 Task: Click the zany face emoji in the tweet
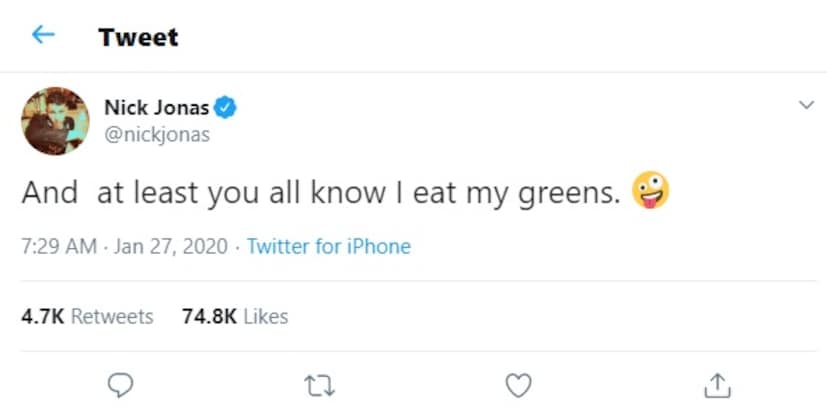650,190
